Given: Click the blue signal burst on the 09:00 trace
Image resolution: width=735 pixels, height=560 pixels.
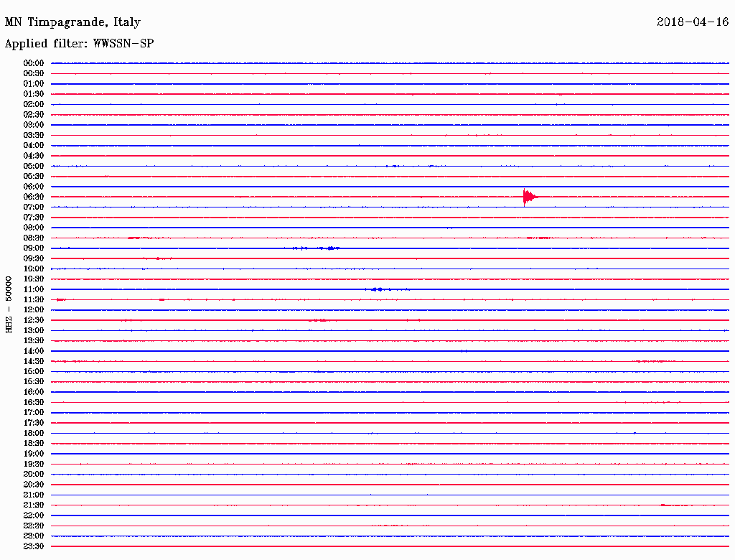Looking at the screenshot, I should (x=331, y=248).
